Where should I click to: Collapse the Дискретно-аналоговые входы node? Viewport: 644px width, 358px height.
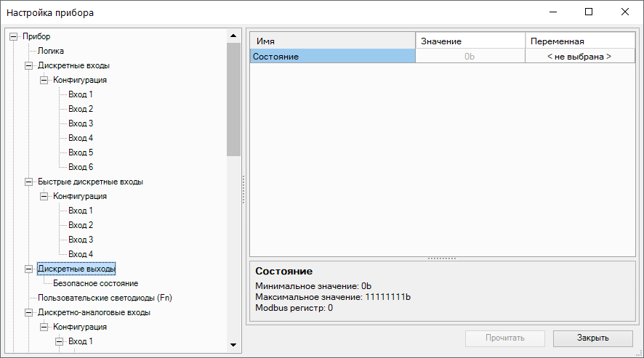(x=28, y=312)
